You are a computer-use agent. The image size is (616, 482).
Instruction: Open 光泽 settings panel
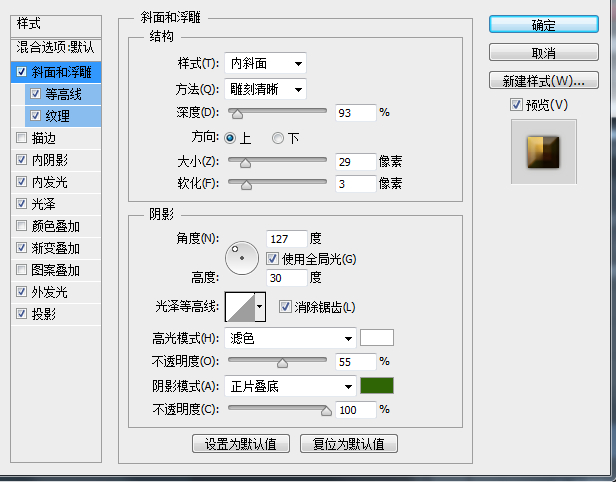point(44,204)
